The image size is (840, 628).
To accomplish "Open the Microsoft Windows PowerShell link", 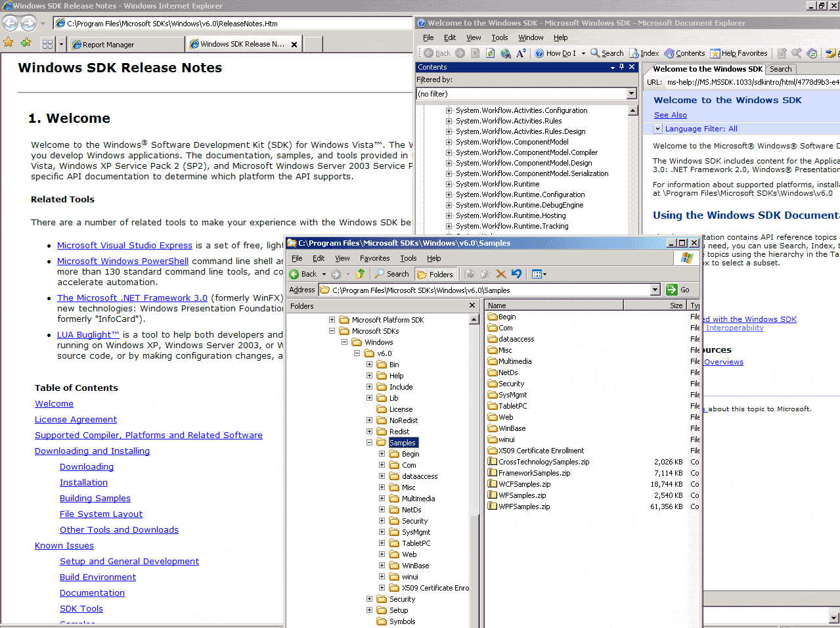I will point(123,261).
